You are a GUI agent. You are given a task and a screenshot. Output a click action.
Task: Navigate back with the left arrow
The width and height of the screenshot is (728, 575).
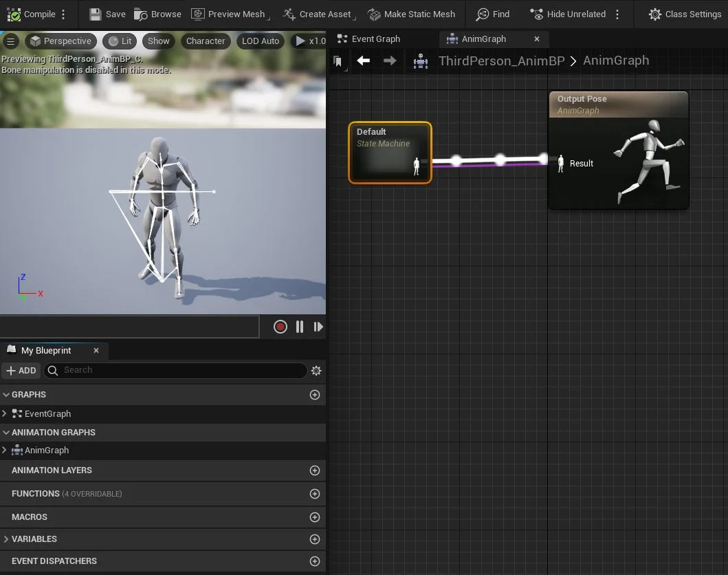(x=363, y=61)
